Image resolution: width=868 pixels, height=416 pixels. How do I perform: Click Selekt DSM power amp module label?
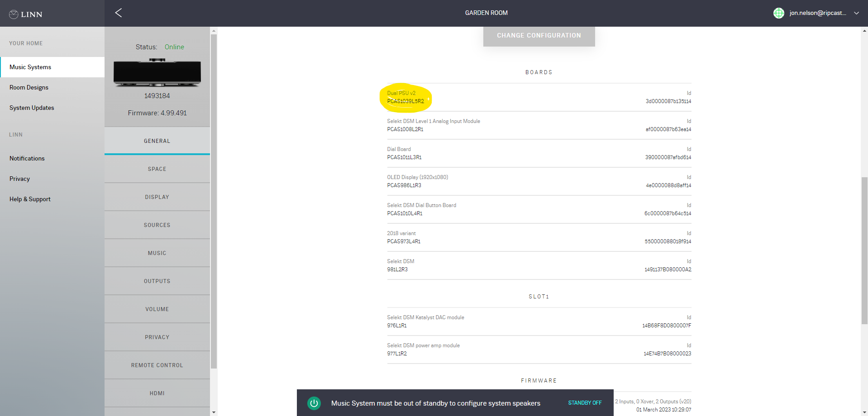(423, 345)
